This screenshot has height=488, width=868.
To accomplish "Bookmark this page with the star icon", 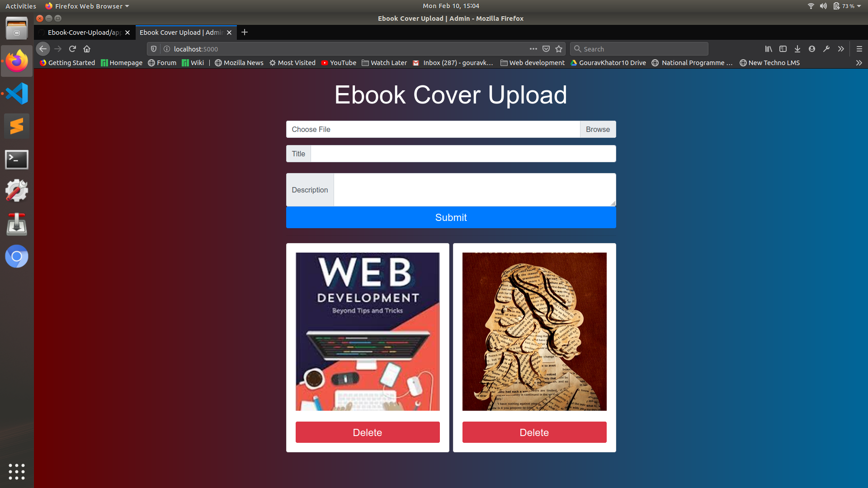I will click(559, 49).
